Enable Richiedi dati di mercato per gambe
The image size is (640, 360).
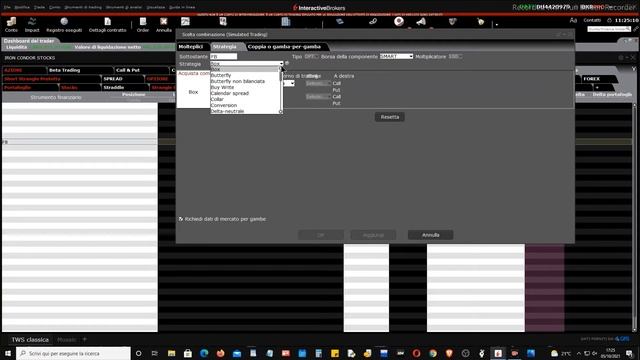coord(181,219)
